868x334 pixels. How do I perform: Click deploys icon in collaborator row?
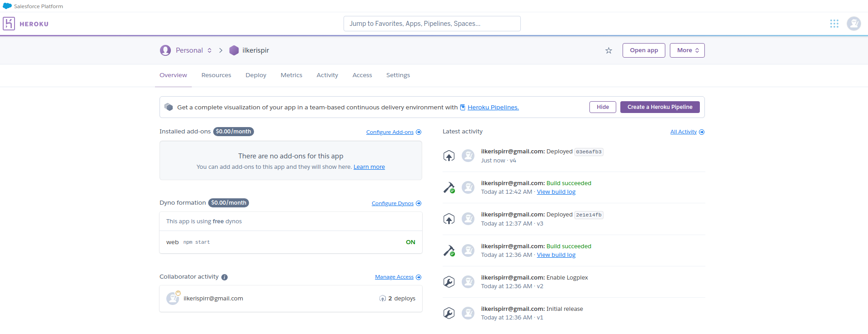pyautogui.click(x=383, y=299)
